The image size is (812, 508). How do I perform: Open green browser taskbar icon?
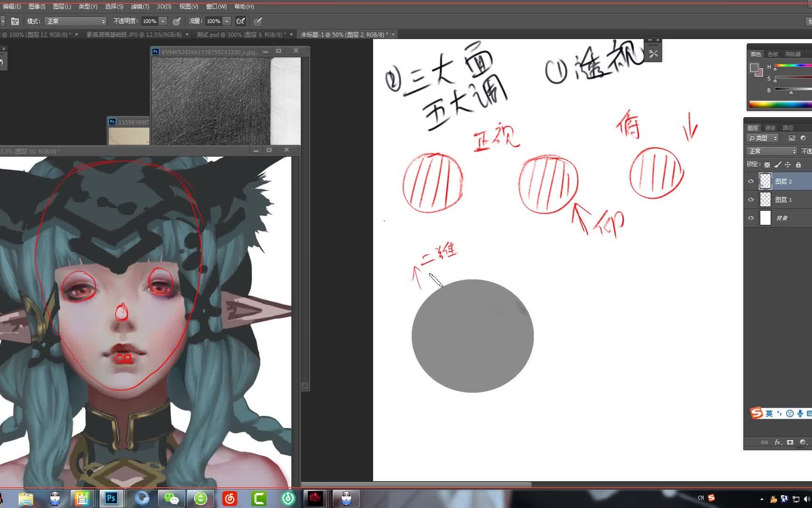pos(201,498)
